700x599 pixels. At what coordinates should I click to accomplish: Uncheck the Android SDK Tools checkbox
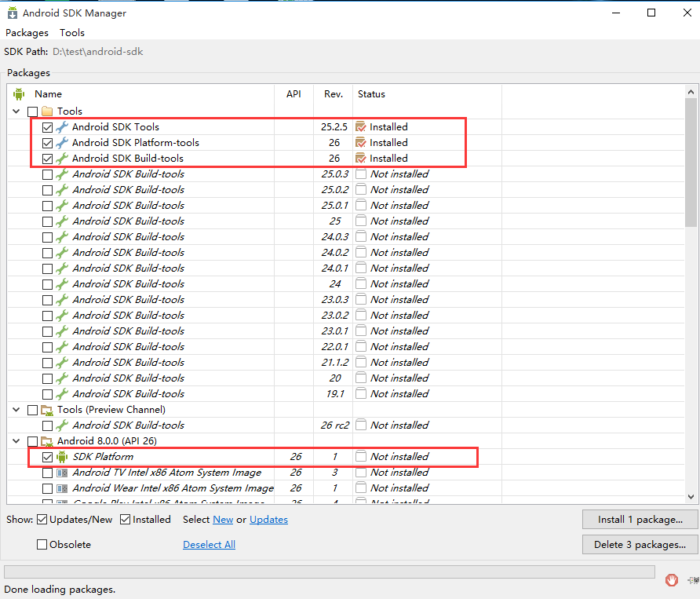tap(47, 127)
